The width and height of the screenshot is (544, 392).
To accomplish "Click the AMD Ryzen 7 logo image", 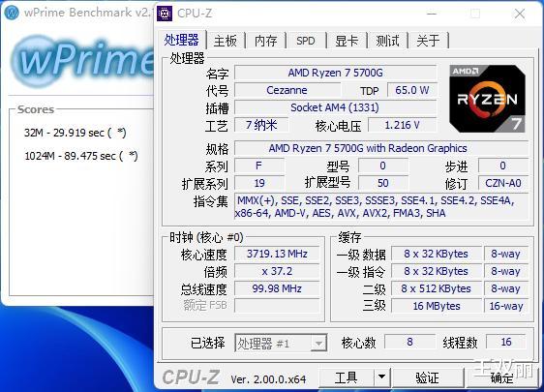I will 487,99.
